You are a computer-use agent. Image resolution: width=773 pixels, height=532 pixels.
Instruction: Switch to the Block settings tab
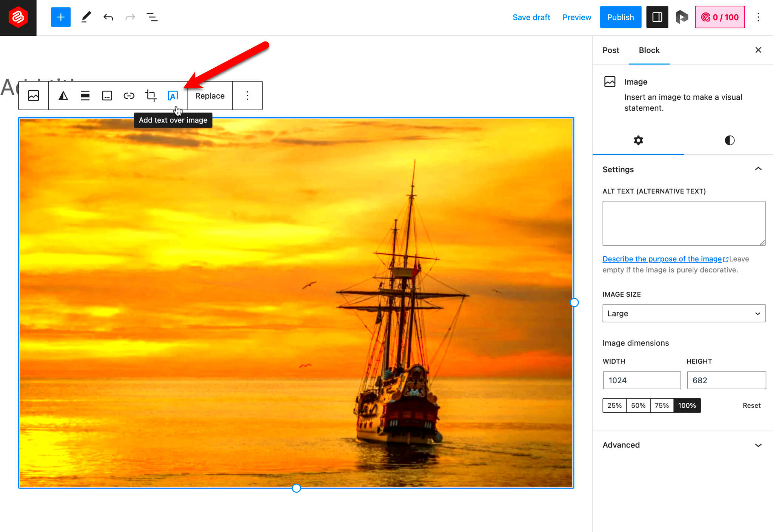(649, 50)
